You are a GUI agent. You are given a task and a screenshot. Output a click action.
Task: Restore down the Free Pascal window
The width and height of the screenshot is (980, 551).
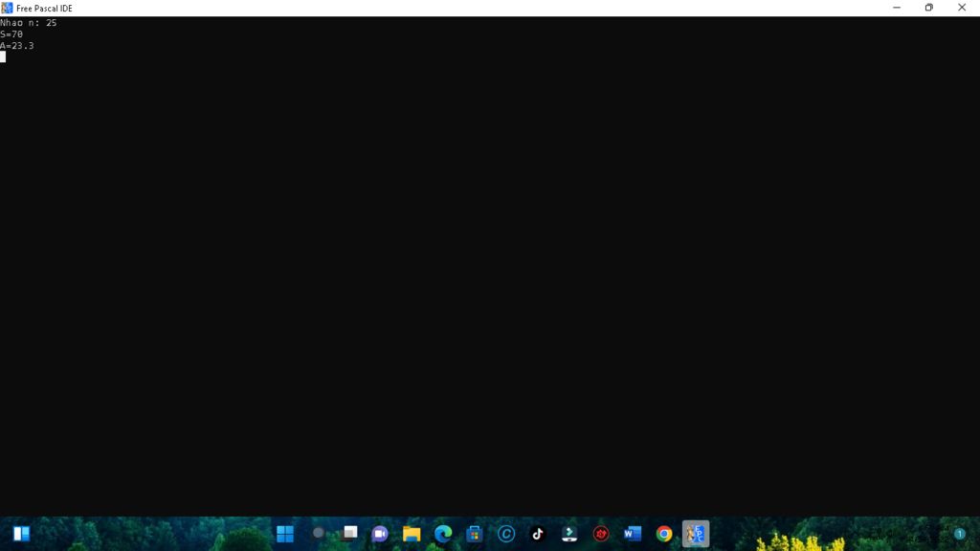click(928, 8)
